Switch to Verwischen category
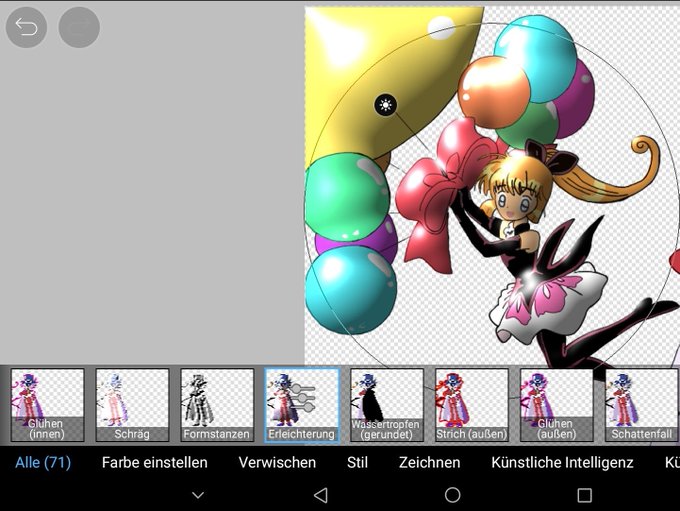Image resolution: width=680 pixels, height=511 pixels. [x=277, y=462]
